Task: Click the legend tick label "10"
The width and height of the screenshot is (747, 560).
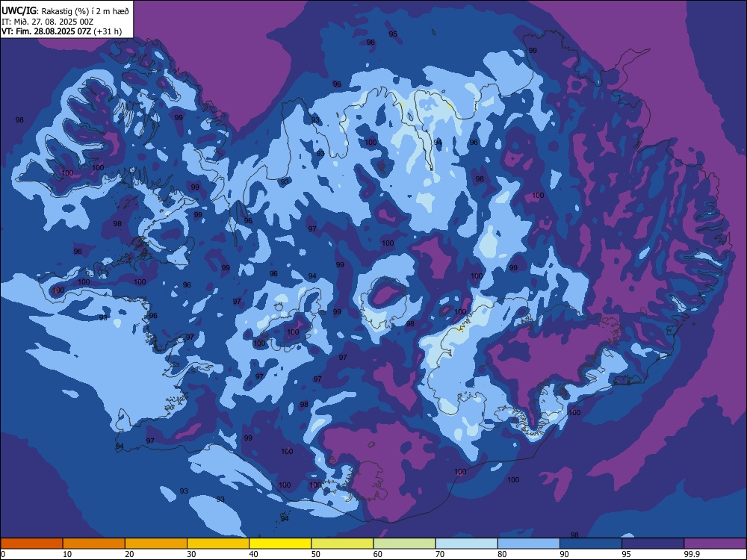Action: pyautogui.click(x=67, y=554)
